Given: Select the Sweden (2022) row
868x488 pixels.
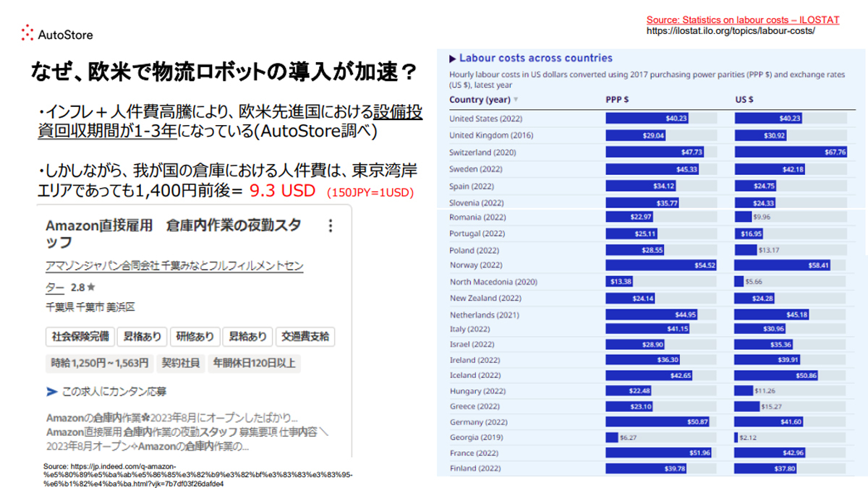Looking at the screenshot, I should click(x=652, y=169).
